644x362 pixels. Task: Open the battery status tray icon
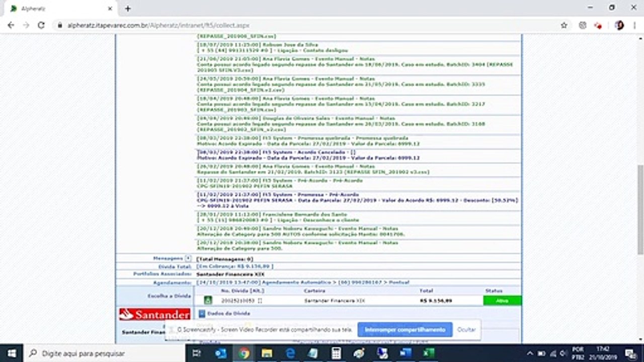pyautogui.click(x=541, y=353)
